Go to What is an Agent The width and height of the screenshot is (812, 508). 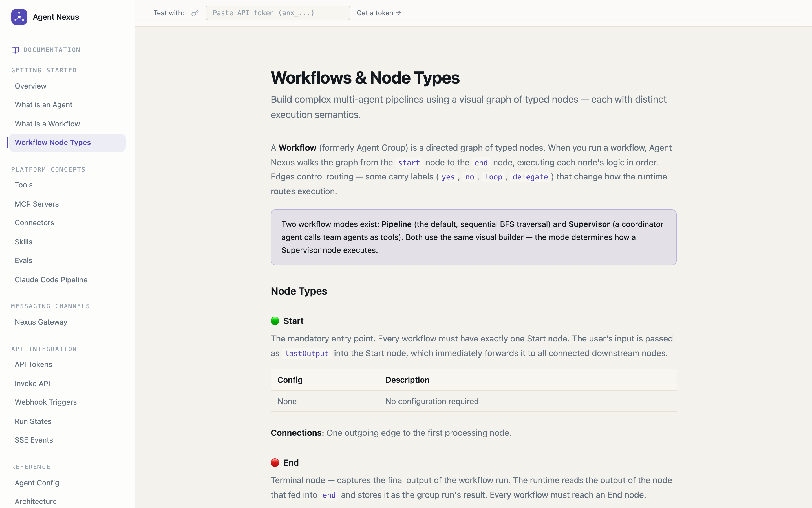[x=44, y=105]
